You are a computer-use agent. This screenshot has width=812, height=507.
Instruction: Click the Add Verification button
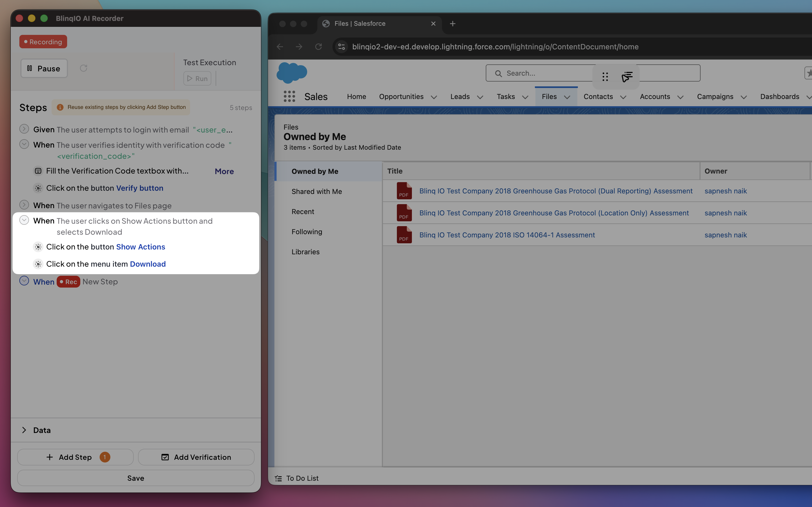pos(196,457)
